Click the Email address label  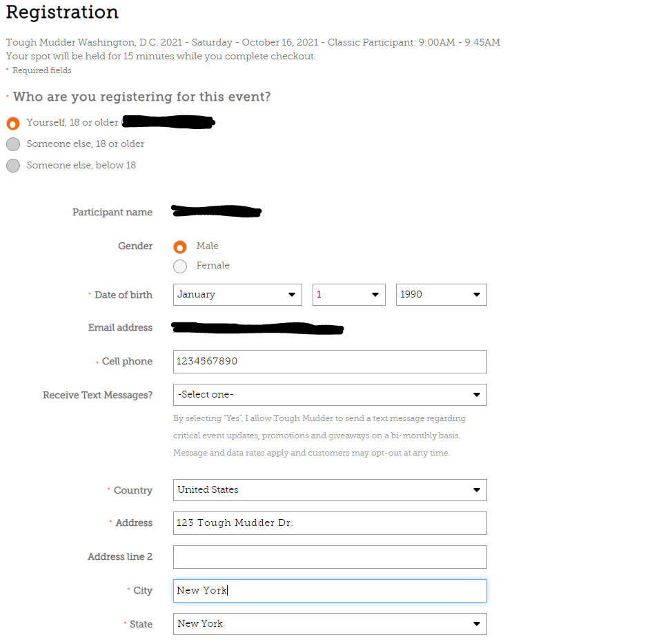120,327
